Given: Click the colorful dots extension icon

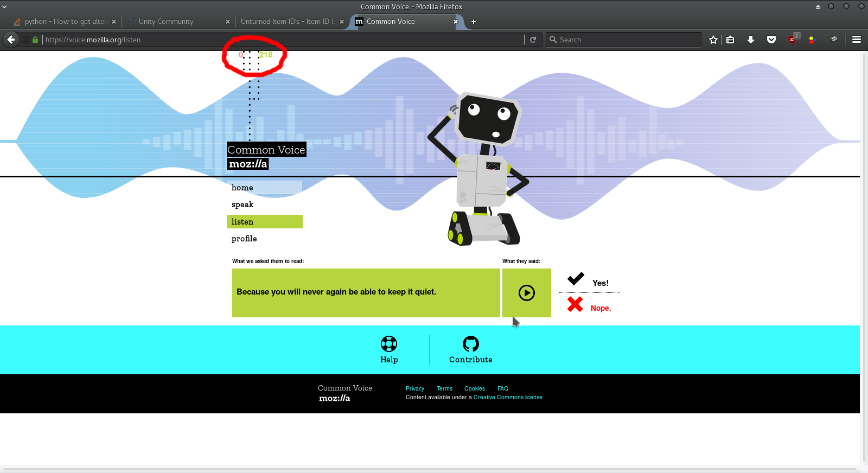Looking at the screenshot, I should [x=813, y=40].
